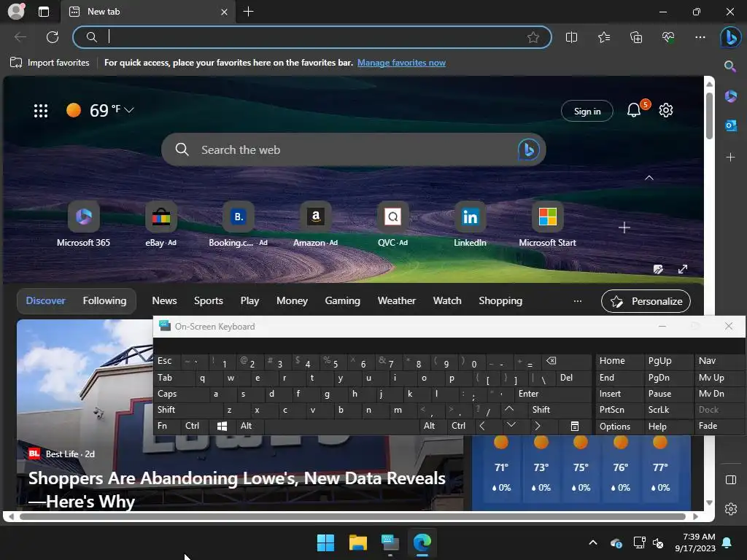Open split screen view
The image size is (747, 560).
pyautogui.click(x=571, y=37)
